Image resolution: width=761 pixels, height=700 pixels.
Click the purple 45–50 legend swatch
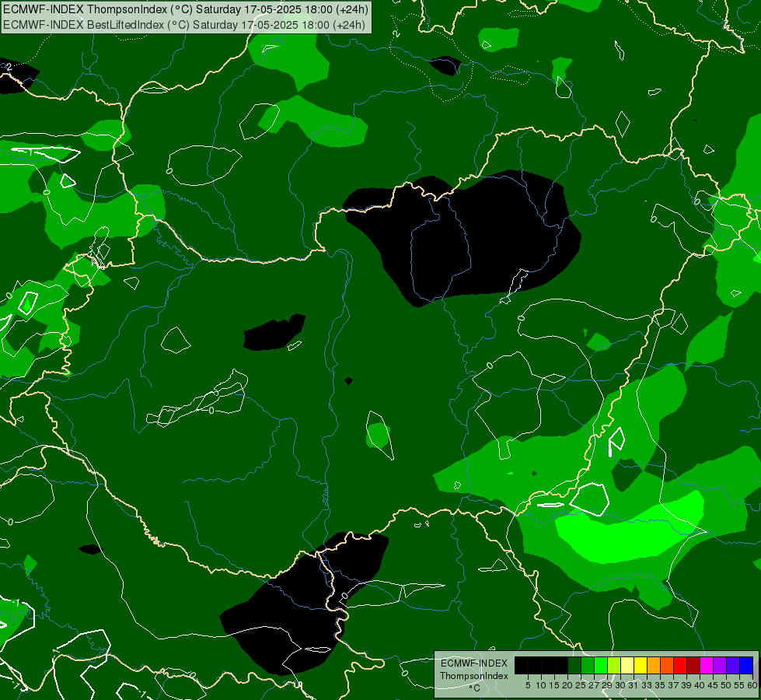[x=720, y=665]
